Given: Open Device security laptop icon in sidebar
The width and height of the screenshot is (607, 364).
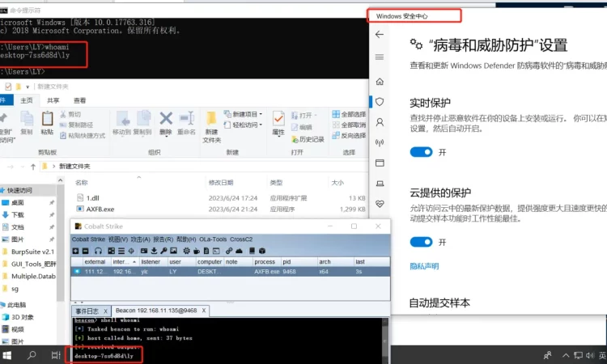Looking at the screenshot, I should pos(380,184).
